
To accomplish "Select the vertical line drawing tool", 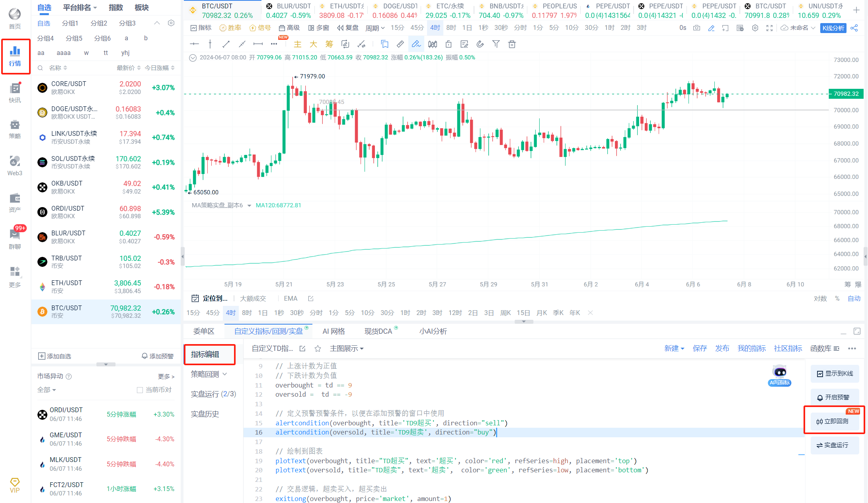I will (x=210, y=44).
